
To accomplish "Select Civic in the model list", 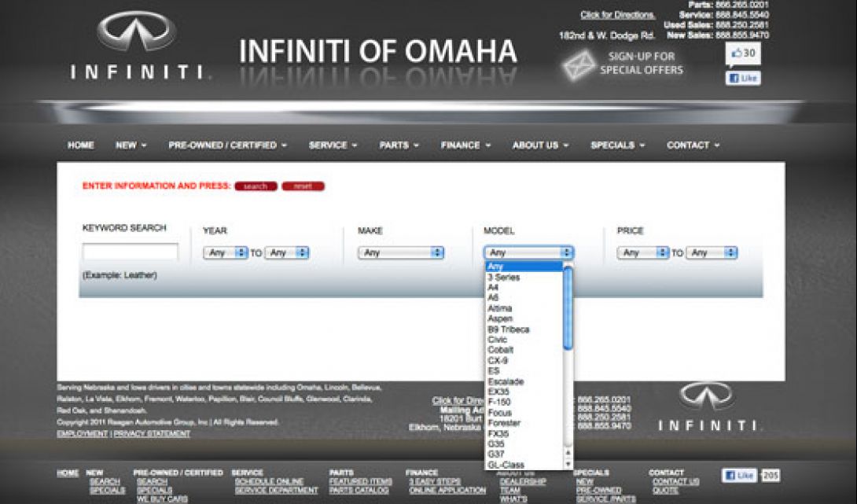I will point(524,340).
